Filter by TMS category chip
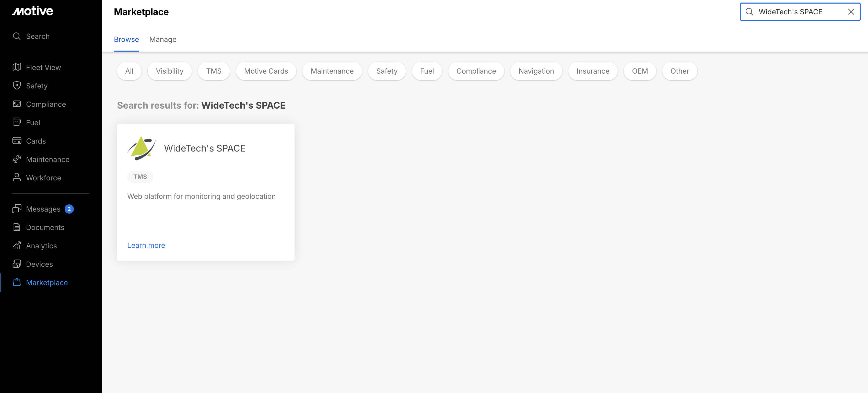868x393 pixels. pos(214,71)
